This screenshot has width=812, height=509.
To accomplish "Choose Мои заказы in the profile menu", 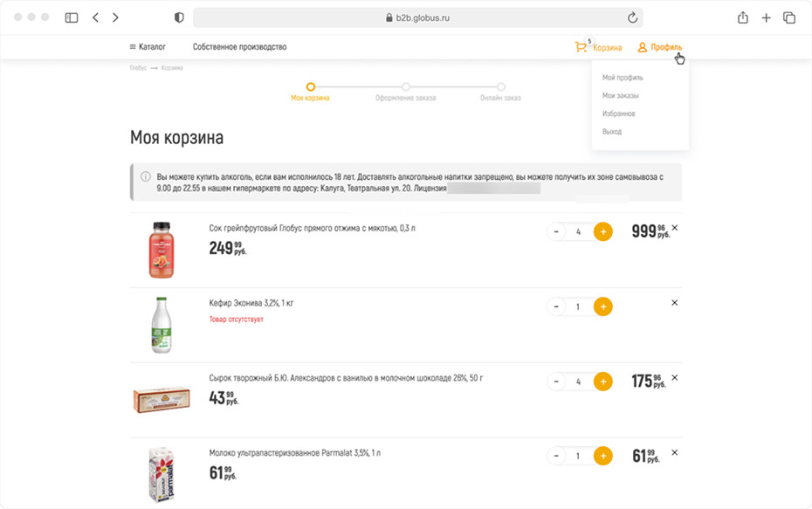I will [620, 95].
